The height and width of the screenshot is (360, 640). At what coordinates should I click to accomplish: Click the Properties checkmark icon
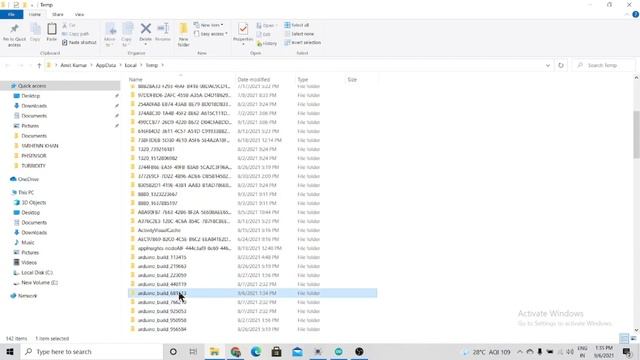click(243, 29)
